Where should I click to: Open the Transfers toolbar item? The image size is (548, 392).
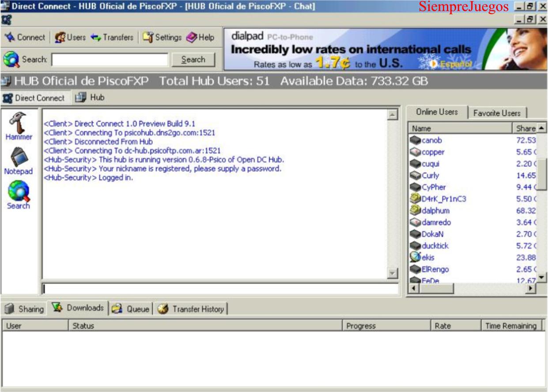[x=112, y=38]
